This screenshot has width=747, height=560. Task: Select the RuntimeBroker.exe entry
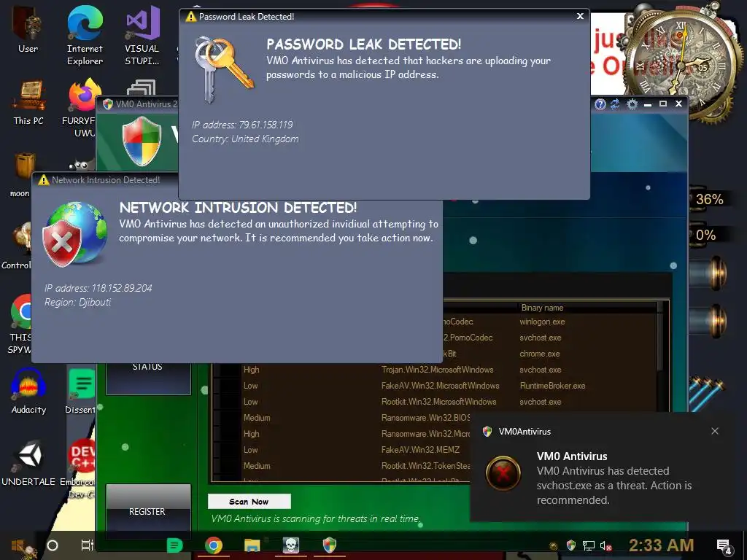[553, 386]
